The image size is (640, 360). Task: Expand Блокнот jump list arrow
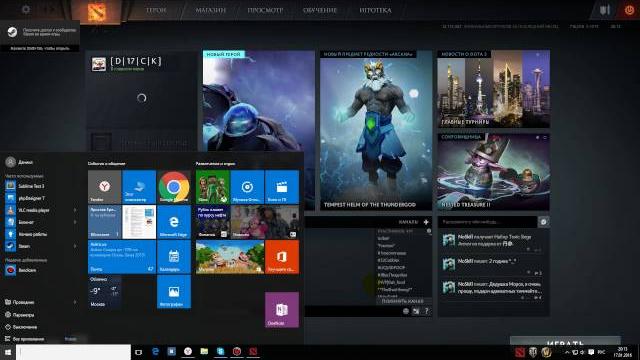(x=75, y=222)
